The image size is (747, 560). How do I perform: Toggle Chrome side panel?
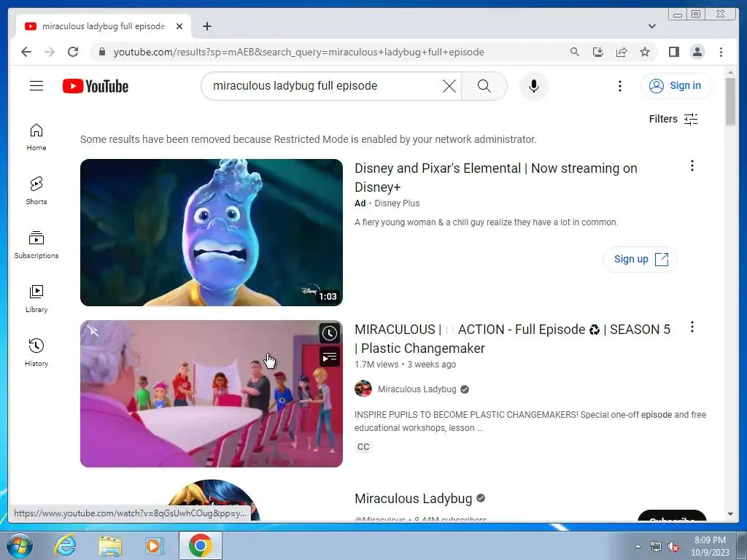point(673,52)
